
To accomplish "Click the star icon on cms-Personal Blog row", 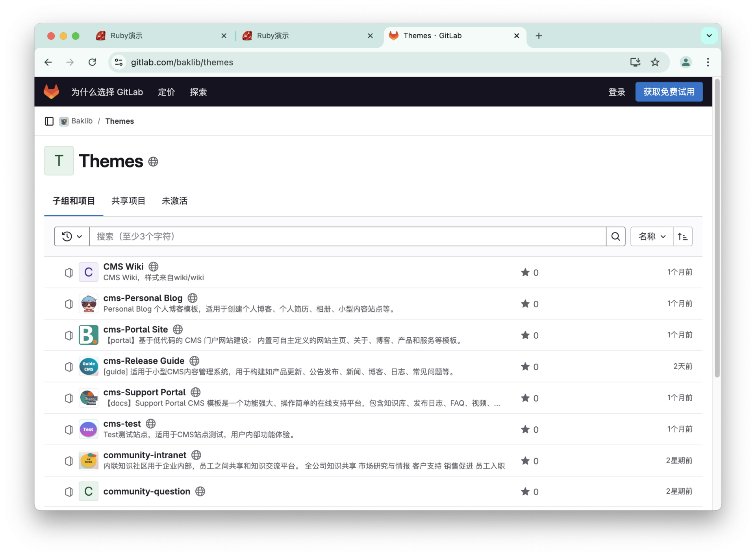I will tap(525, 304).
